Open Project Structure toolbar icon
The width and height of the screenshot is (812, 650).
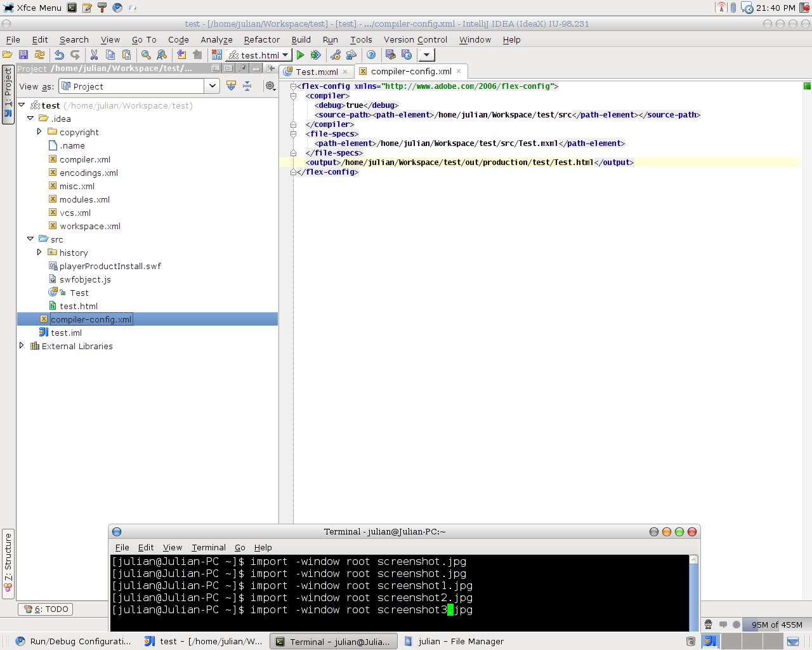[x=351, y=55]
